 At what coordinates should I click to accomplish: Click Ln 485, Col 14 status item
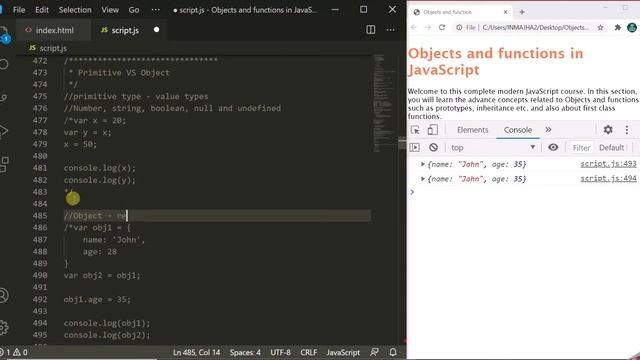[196, 352]
